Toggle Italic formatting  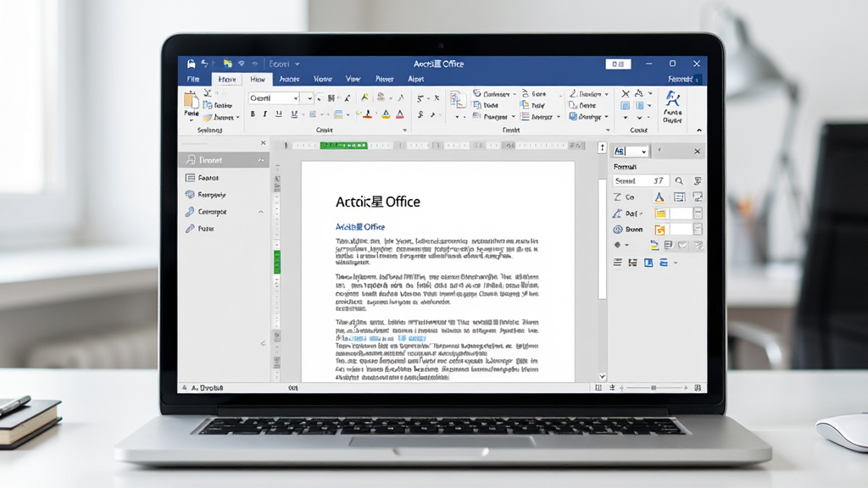click(x=265, y=114)
